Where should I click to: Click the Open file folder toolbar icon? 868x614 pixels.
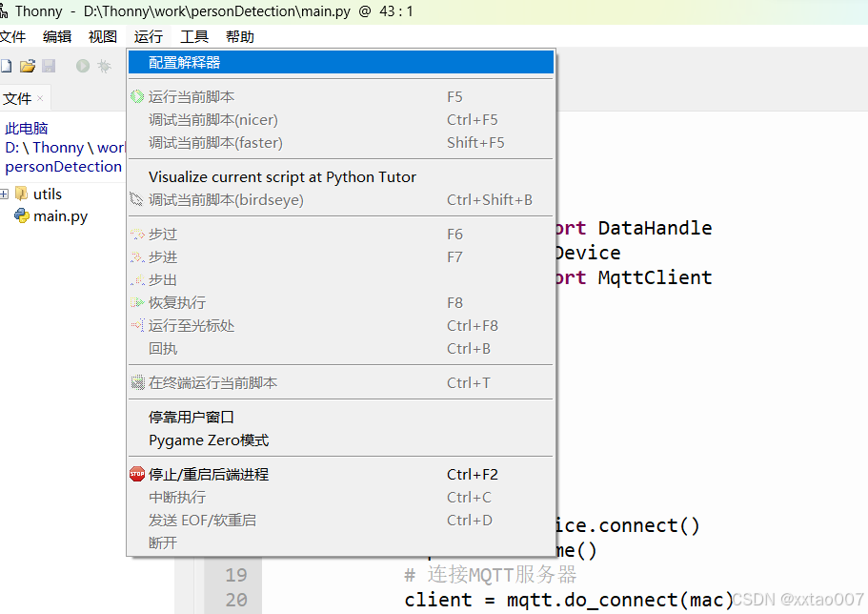pyautogui.click(x=28, y=65)
